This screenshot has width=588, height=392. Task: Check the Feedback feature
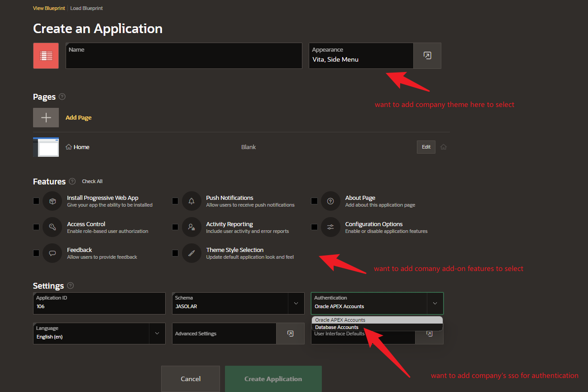pos(36,253)
